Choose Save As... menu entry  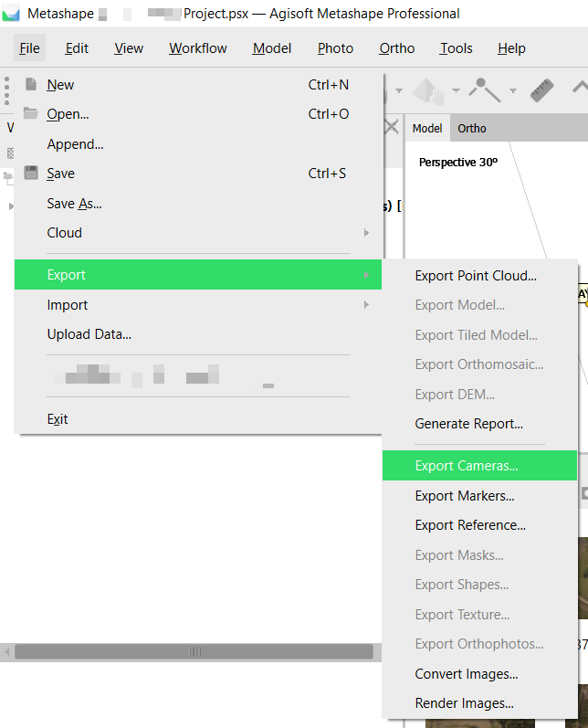[x=198, y=204]
